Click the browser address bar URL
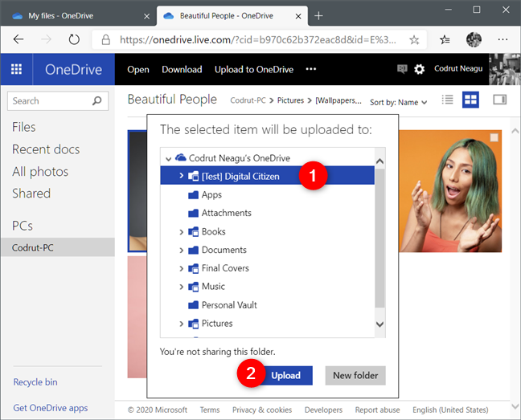The image size is (521, 420). pos(258,40)
